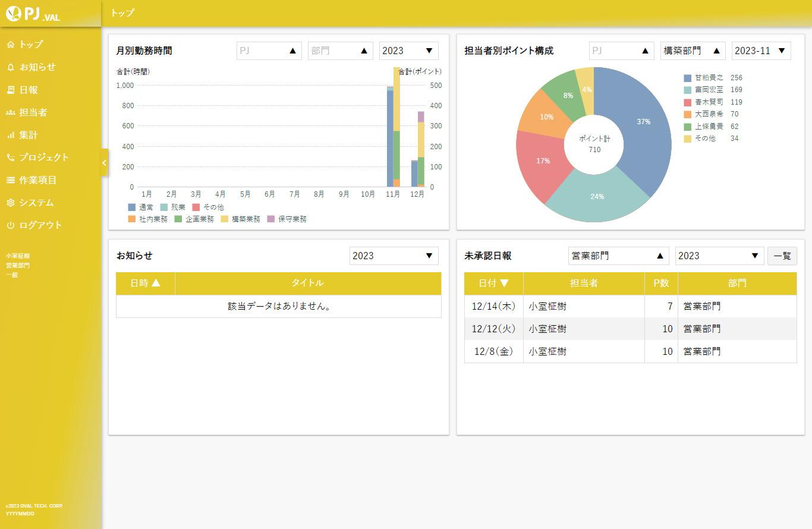Open the 2023 year dropdown for 月別勤務時間
The width and height of the screenshot is (812, 529).
[x=408, y=51]
